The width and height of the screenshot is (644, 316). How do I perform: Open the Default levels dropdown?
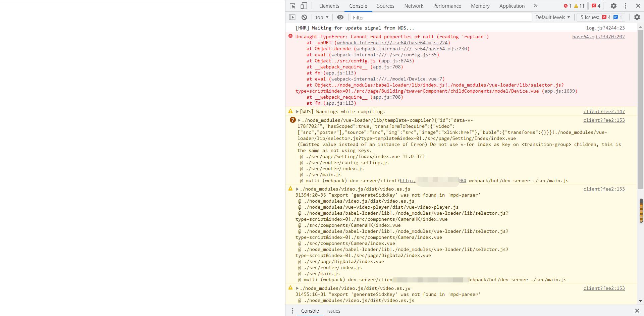[552, 17]
